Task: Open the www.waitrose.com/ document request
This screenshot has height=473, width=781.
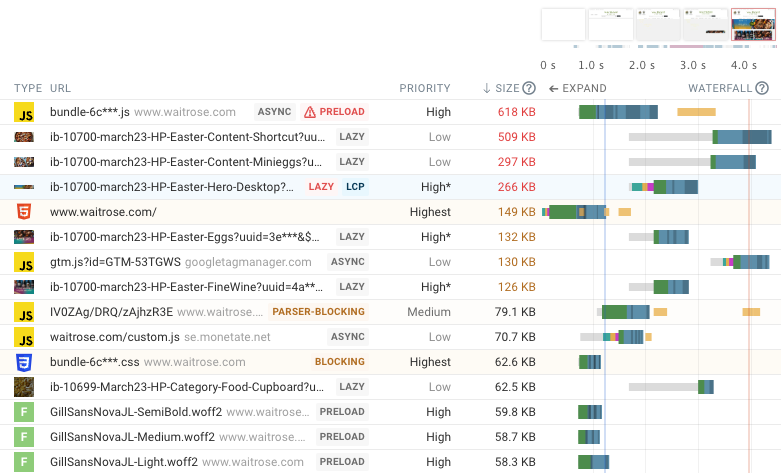Action: [103, 212]
